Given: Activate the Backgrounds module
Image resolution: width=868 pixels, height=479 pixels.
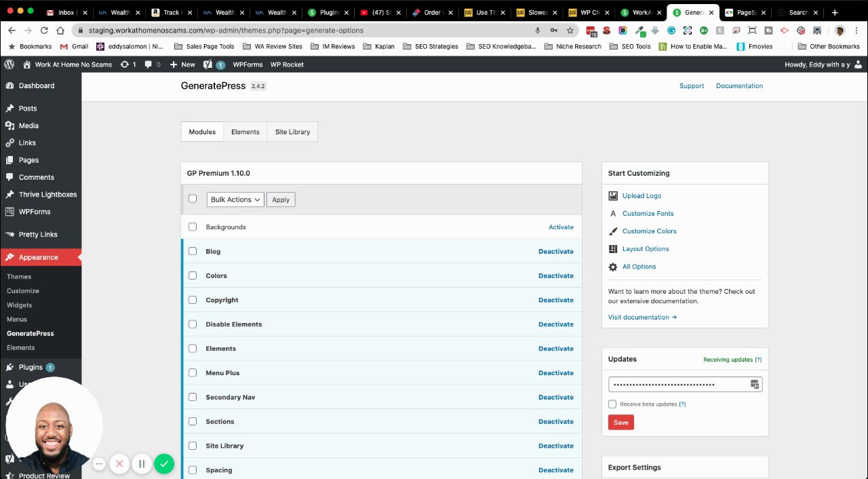Looking at the screenshot, I should pyautogui.click(x=561, y=227).
